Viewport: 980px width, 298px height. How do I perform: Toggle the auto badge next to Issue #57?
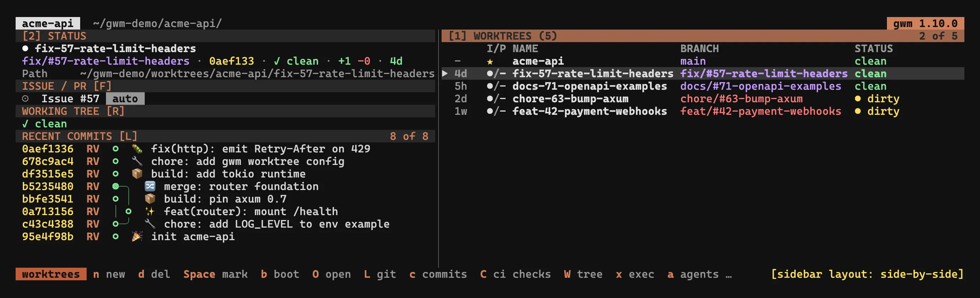pyautogui.click(x=125, y=99)
